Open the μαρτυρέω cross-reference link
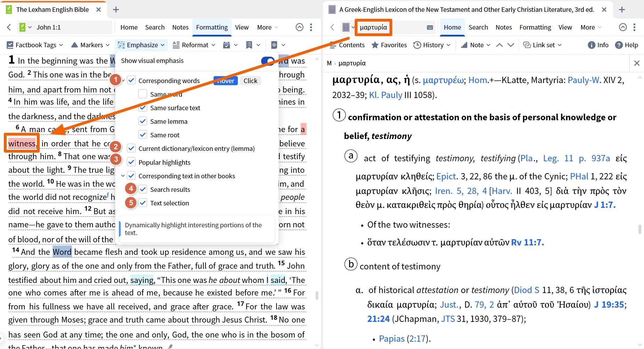644x349 pixels. tap(443, 80)
